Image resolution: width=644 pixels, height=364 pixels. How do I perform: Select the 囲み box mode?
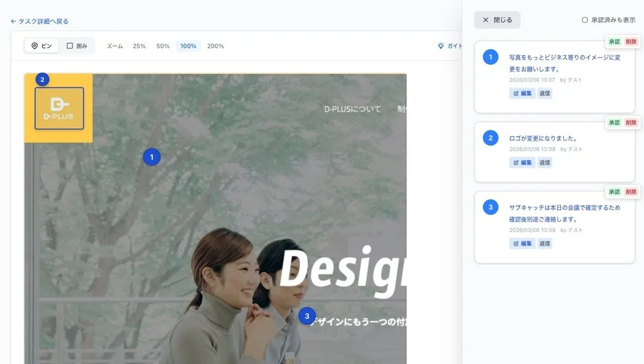pos(77,46)
